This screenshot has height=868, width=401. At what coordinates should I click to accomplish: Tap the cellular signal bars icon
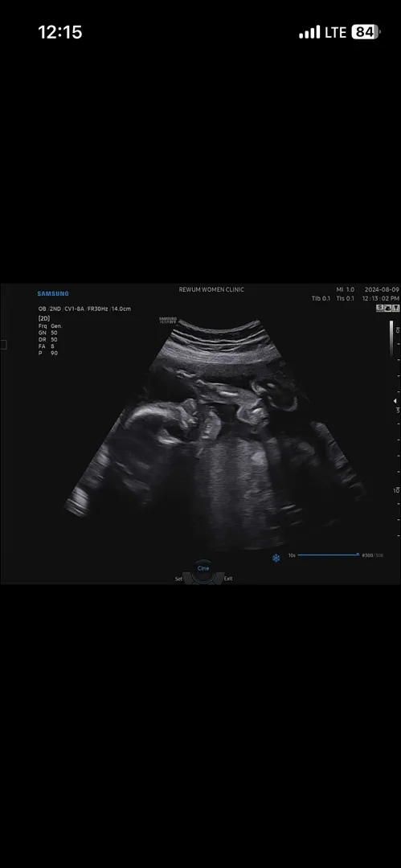coord(309,32)
